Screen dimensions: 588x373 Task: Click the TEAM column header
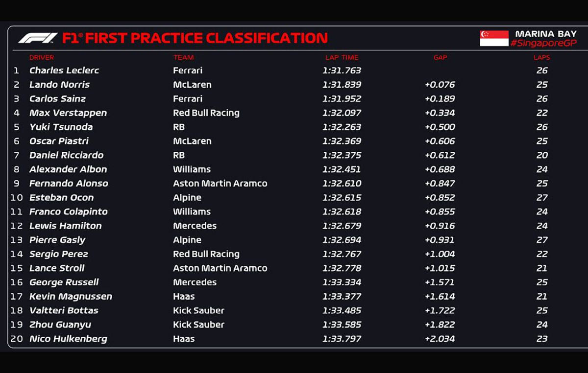[x=183, y=57]
